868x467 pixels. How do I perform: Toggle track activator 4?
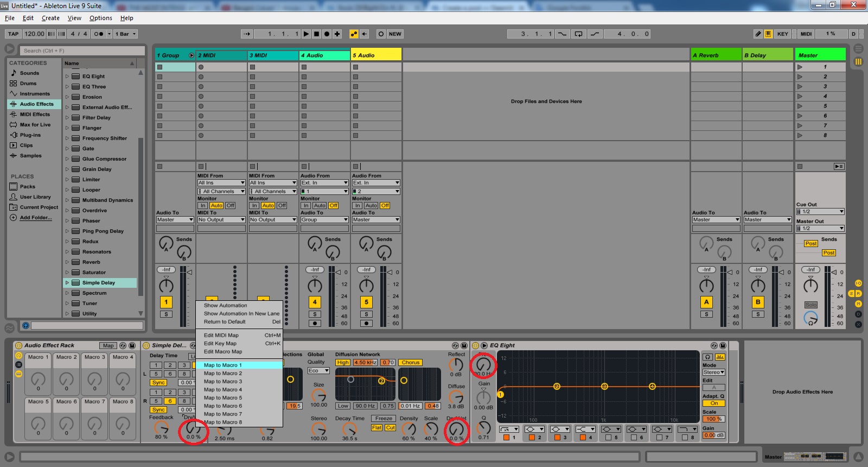click(315, 302)
